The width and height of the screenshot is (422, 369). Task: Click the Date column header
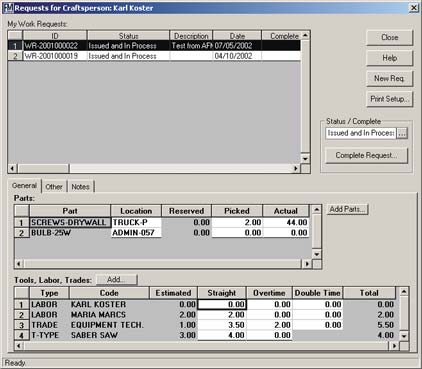pyautogui.click(x=237, y=36)
